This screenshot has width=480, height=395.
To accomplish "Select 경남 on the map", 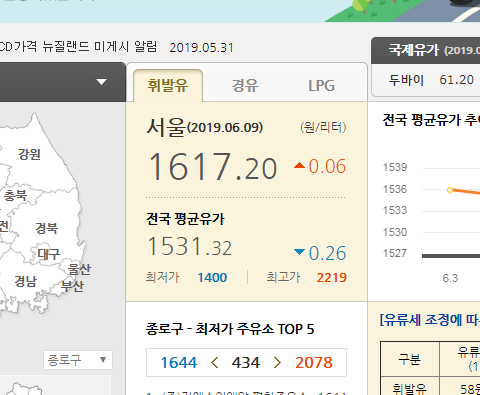I will pos(26,281).
